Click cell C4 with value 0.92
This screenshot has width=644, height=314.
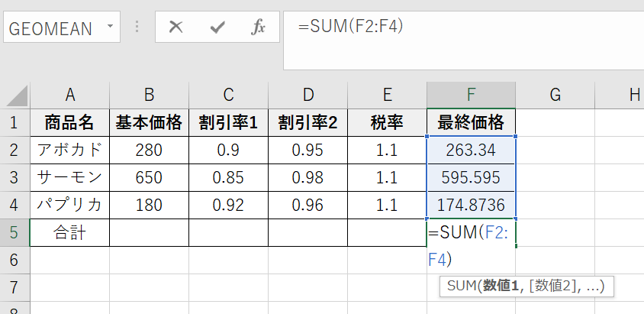228,206
